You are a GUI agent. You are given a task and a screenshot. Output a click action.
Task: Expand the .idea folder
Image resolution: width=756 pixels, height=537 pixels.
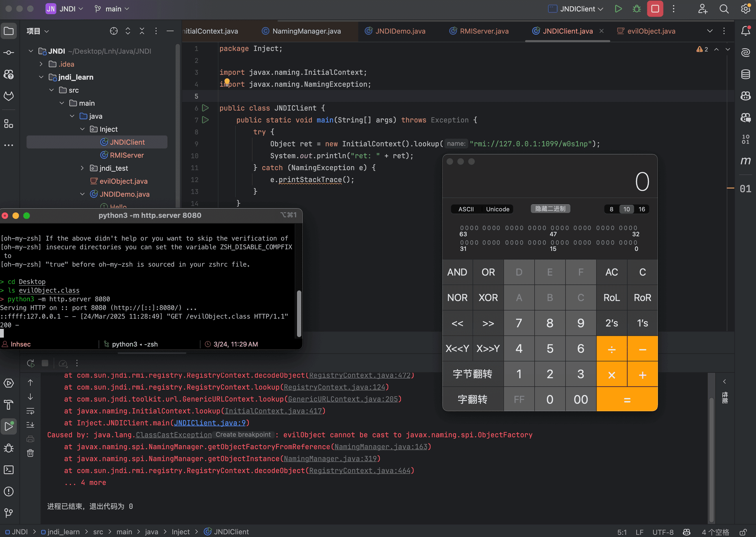coord(41,64)
